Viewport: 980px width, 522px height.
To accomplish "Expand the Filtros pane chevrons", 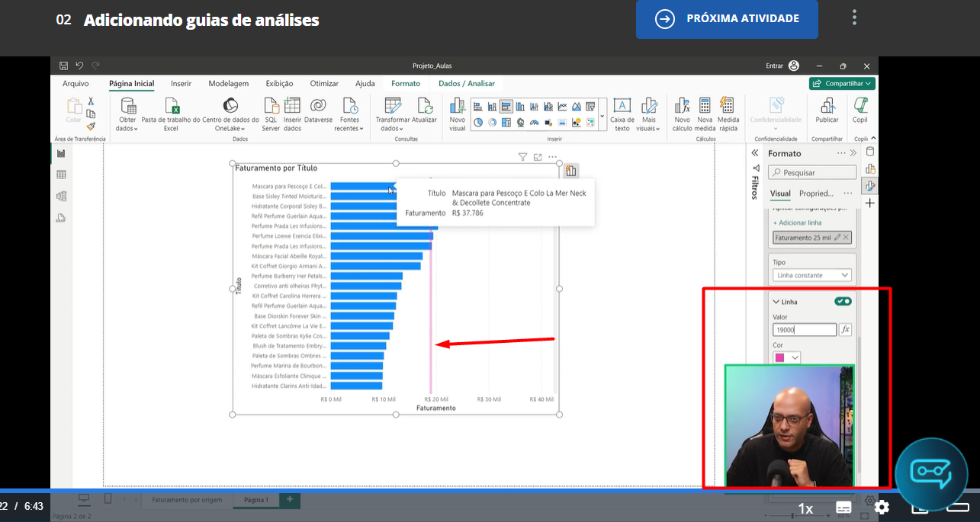I will pyautogui.click(x=755, y=153).
